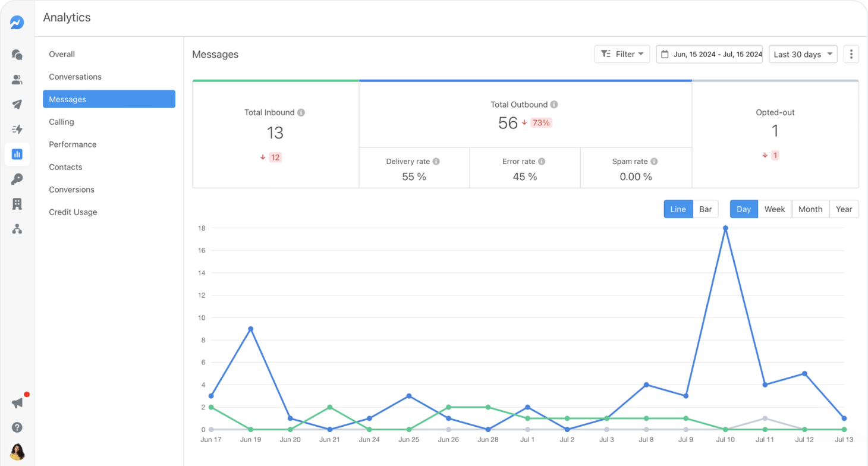Open the help question mark icon
This screenshot has height=466, width=868.
point(17,427)
